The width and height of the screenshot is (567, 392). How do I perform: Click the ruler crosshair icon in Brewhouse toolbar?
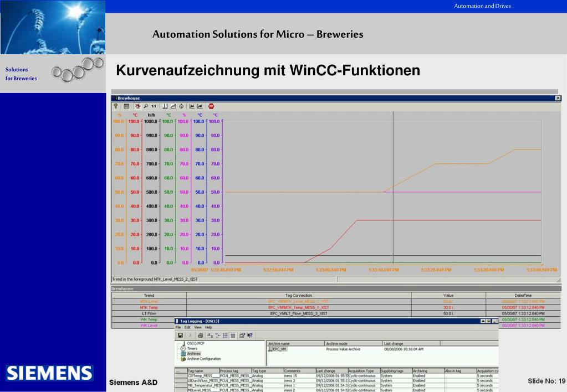tap(138, 106)
